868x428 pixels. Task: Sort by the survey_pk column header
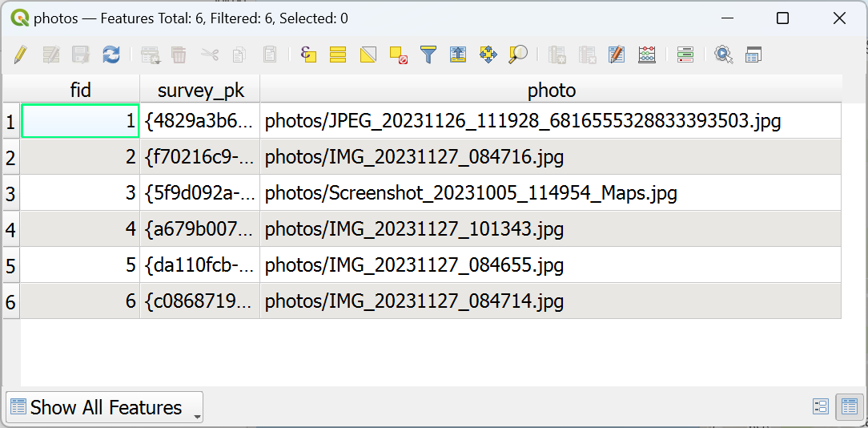[200, 91]
